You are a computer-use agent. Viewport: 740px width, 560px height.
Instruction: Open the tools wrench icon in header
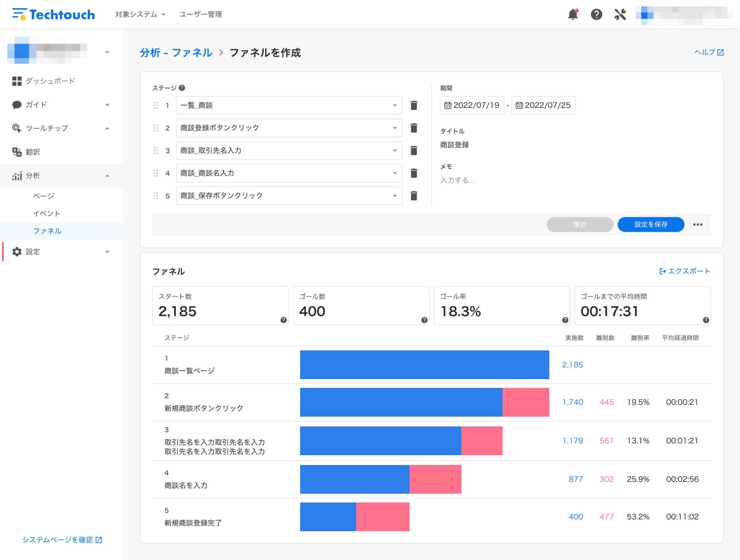click(x=620, y=14)
